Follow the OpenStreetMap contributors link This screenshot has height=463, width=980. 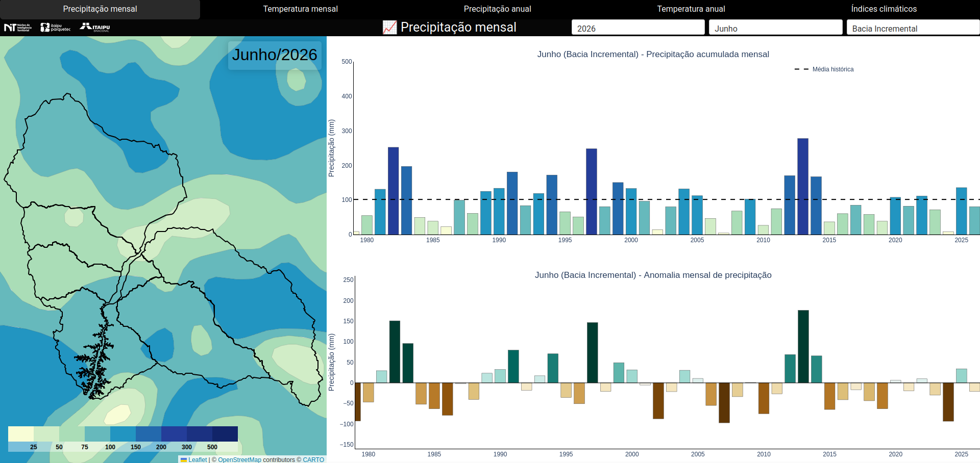(239, 459)
